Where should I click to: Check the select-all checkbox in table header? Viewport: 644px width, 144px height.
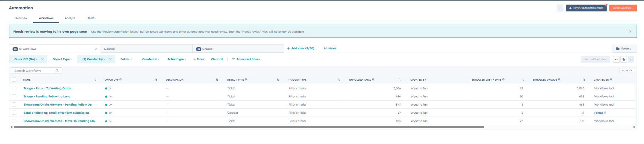tap(14, 80)
